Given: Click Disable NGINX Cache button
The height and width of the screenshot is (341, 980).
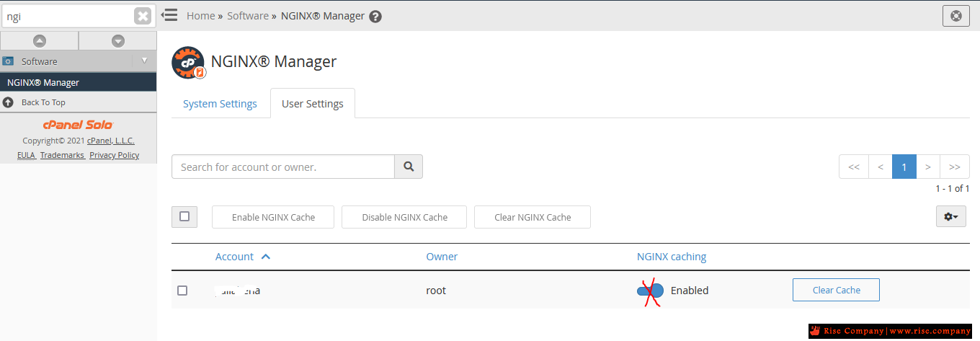Looking at the screenshot, I should pyautogui.click(x=404, y=217).
